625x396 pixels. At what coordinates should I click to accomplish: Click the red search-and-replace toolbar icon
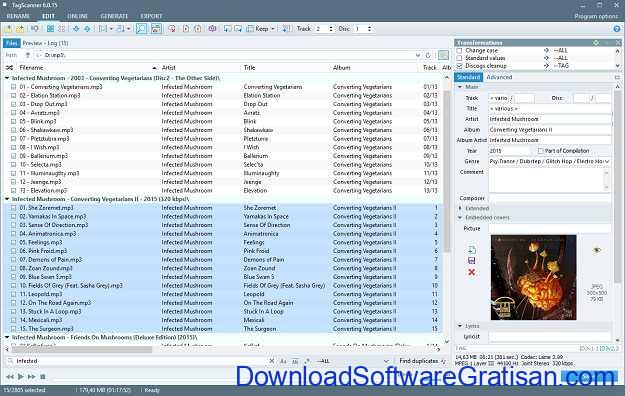(x=172, y=29)
